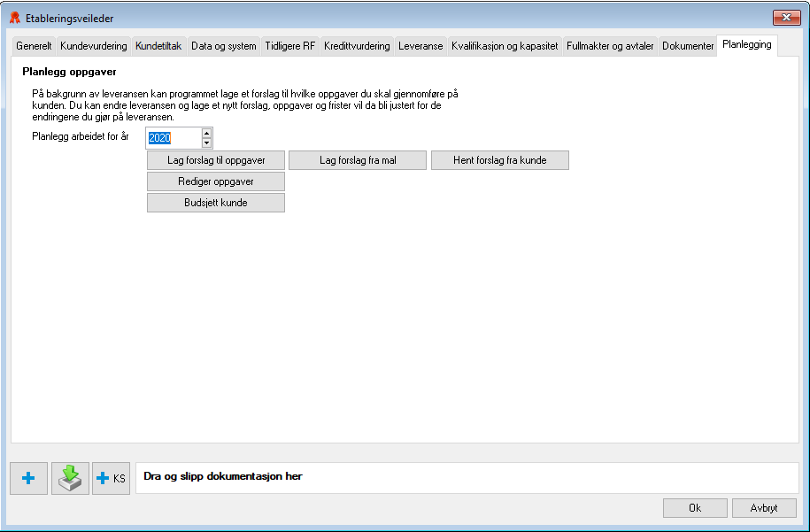Open the Generelt tab

[x=35, y=46]
